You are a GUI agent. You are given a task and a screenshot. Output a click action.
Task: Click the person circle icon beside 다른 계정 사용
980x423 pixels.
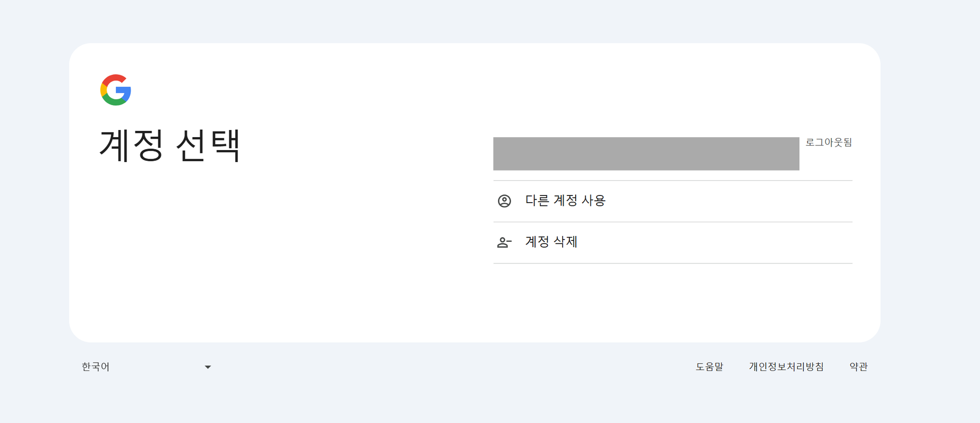click(504, 201)
